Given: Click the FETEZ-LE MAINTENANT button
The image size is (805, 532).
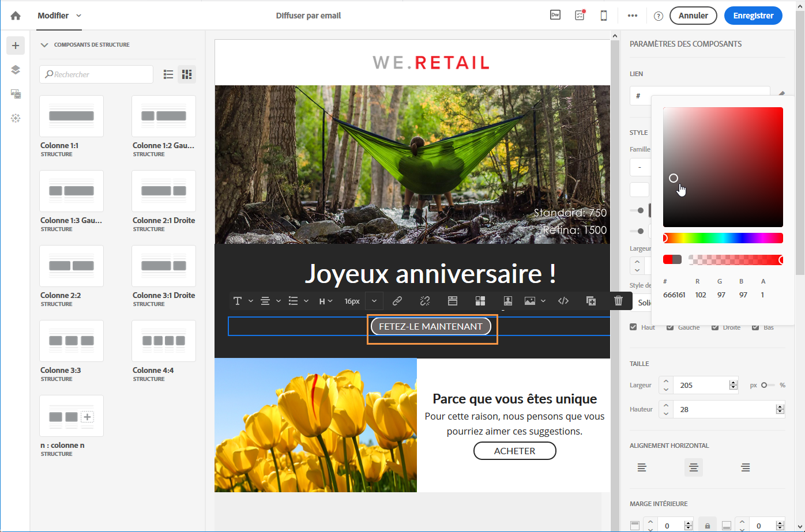Looking at the screenshot, I should [431, 327].
